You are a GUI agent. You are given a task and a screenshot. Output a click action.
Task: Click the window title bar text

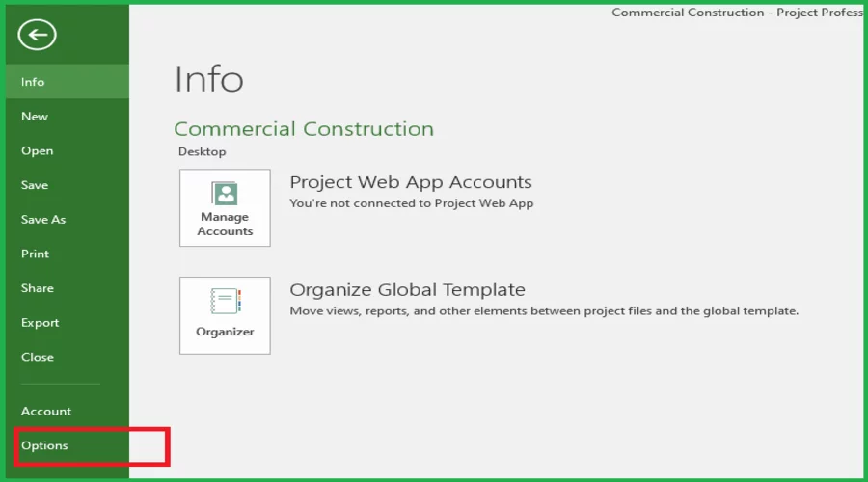[x=738, y=13]
